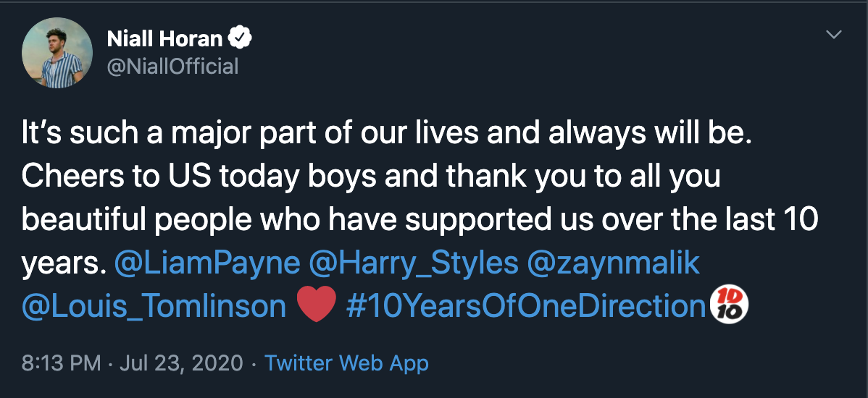Open the tweet options chevron menu
The width and height of the screenshot is (868, 398).
pyautogui.click(x=834, y=35)
